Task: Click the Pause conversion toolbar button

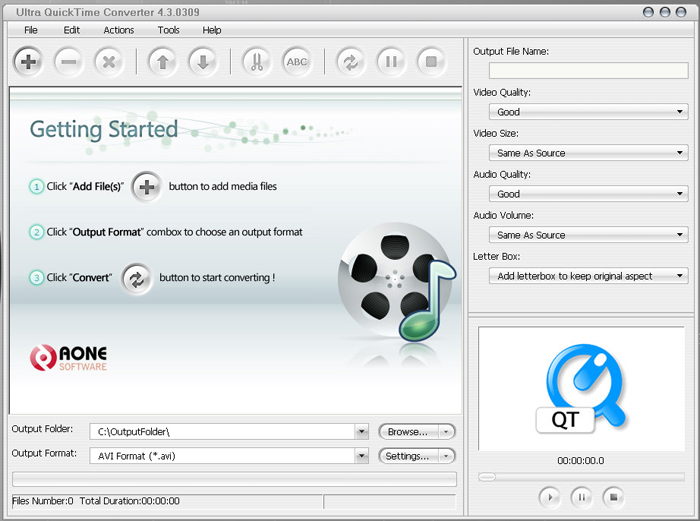Action: click(391, 62)
